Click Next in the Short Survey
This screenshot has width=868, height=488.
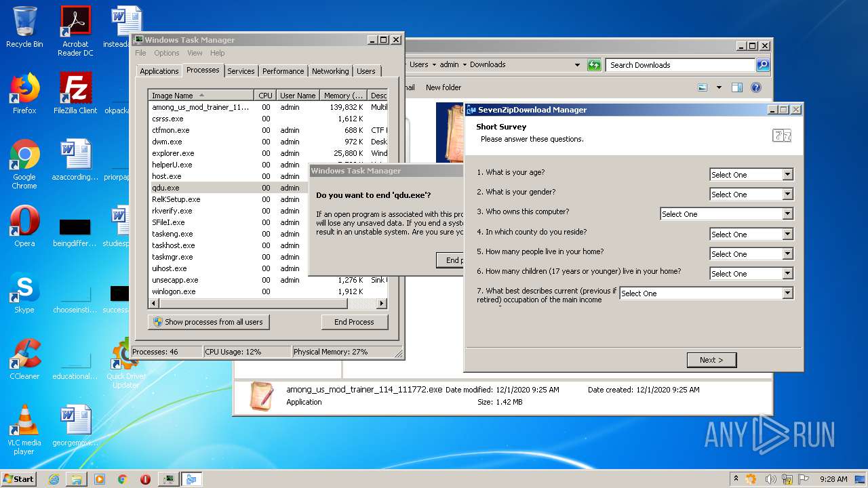(711, 360)
